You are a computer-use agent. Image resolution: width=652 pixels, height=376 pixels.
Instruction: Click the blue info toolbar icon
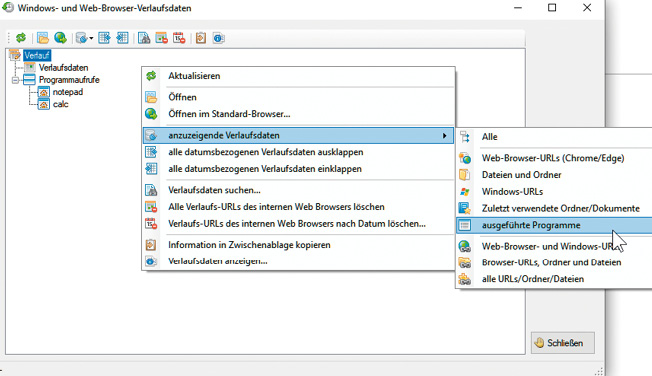pos(219,38)
